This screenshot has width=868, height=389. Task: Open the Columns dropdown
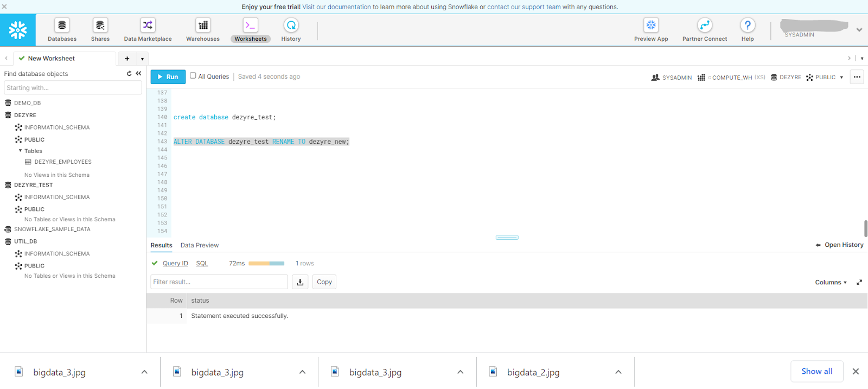click(x=831, y=282)
